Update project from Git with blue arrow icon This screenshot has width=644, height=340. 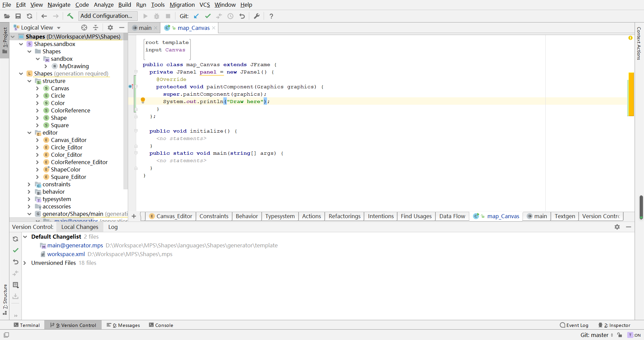[x=197, y=16]
